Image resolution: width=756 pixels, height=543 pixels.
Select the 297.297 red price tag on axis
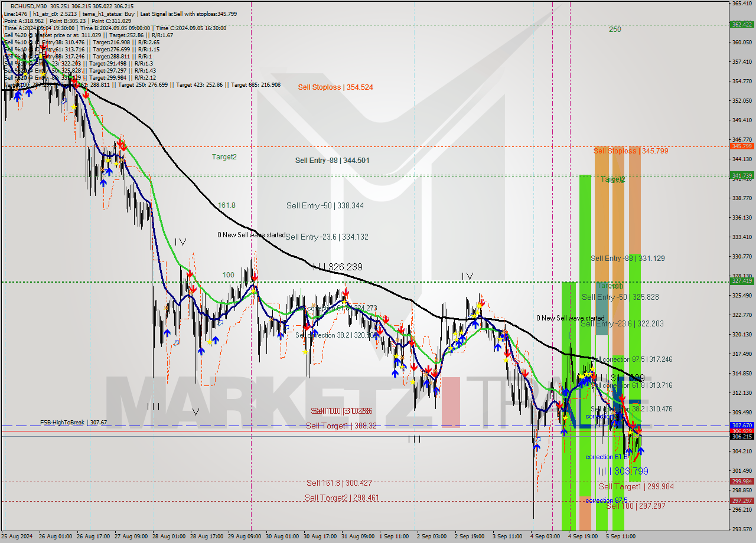click(x=741, y=501)
